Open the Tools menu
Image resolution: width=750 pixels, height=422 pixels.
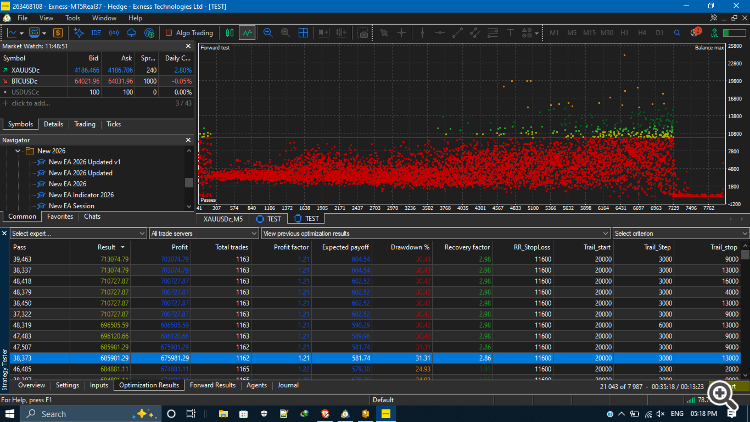(x=73, y=18)
